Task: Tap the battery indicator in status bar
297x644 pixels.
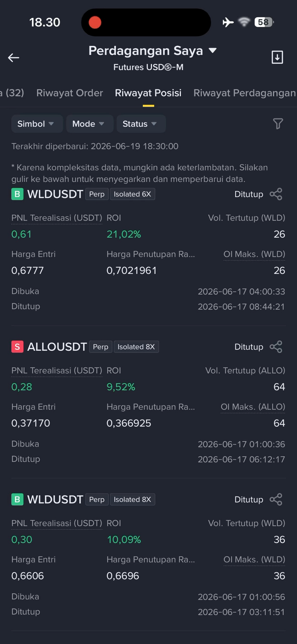Action: coord(264,22)
